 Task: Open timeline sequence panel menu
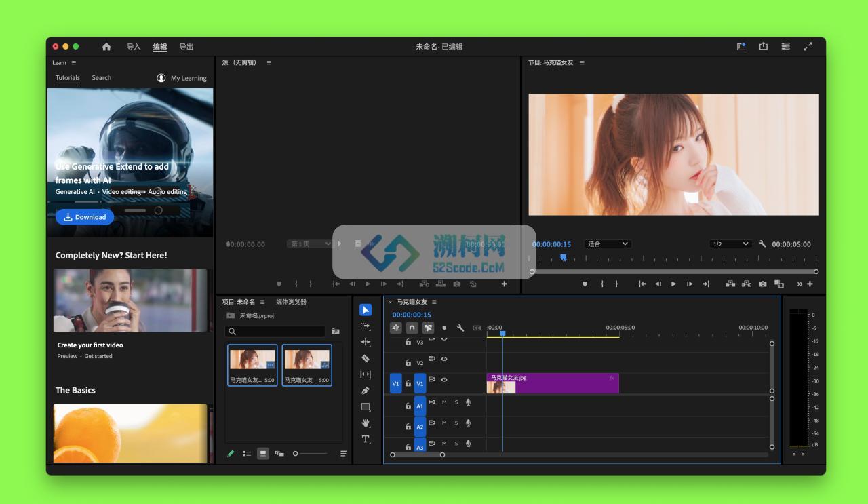434,302
